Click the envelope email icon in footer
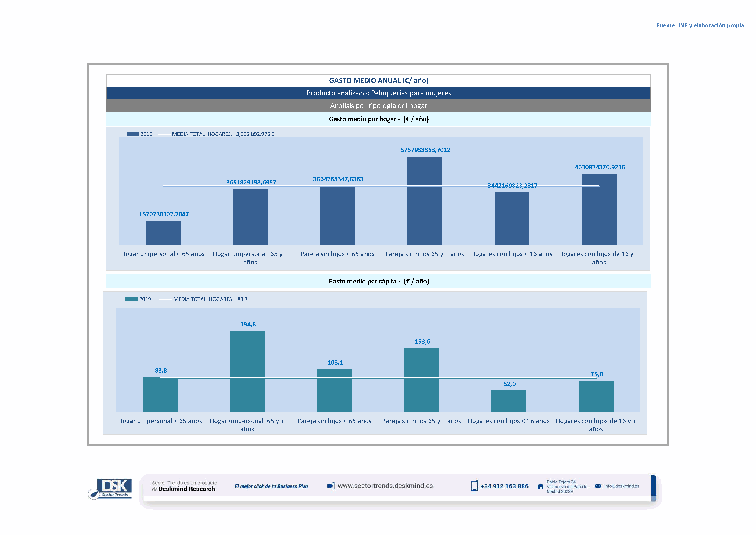The height and width of the screenshot is (535, 756). click(598, 486)
